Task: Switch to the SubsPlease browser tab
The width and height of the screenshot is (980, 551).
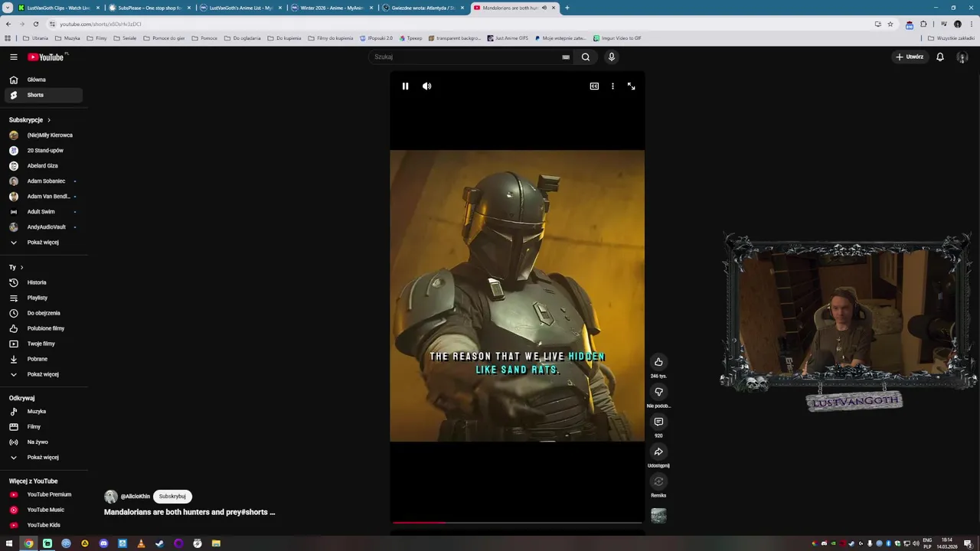Action: pos(149,8)
